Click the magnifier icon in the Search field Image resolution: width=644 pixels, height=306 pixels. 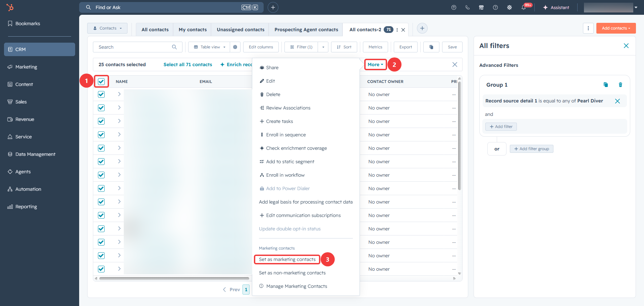[x=174, y=47]
